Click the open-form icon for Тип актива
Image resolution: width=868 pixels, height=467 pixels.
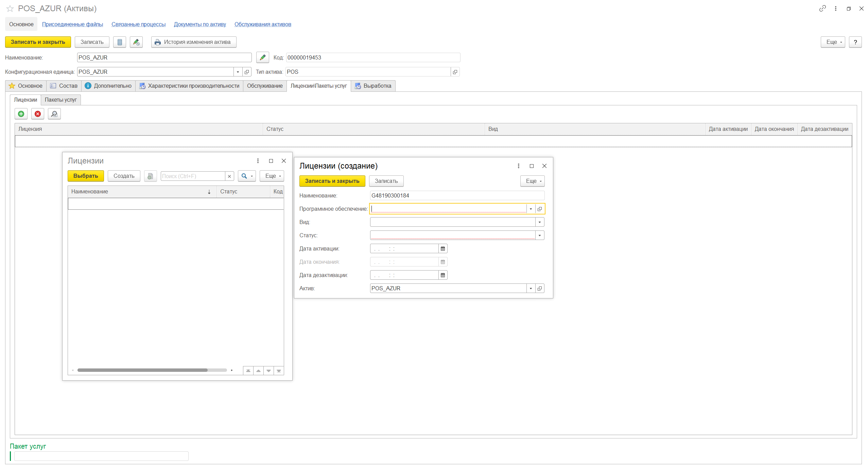pyautogui.click(x=455, y=72)
